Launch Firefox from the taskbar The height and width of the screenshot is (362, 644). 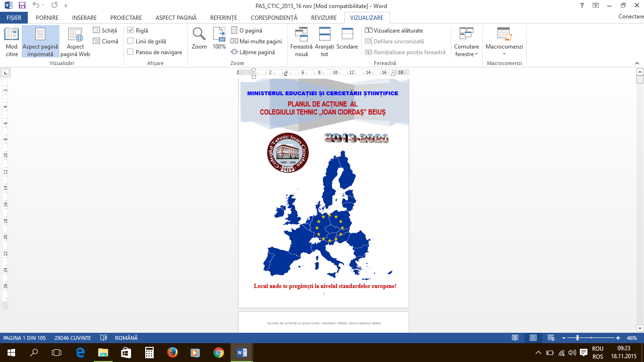pyautogui.click(x=172, y=352)
